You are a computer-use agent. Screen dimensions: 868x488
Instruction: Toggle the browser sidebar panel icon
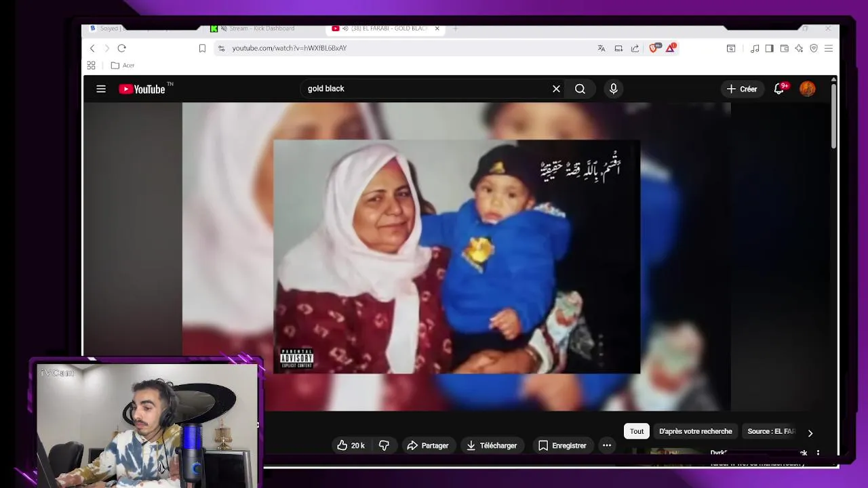point(770,48)
